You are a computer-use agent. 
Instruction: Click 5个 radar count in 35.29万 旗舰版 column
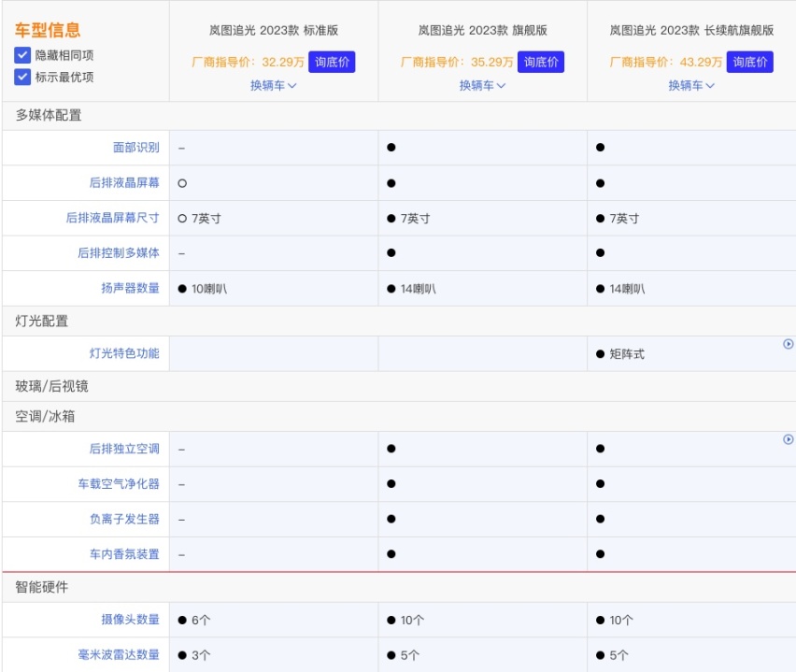tap(410, 655)
